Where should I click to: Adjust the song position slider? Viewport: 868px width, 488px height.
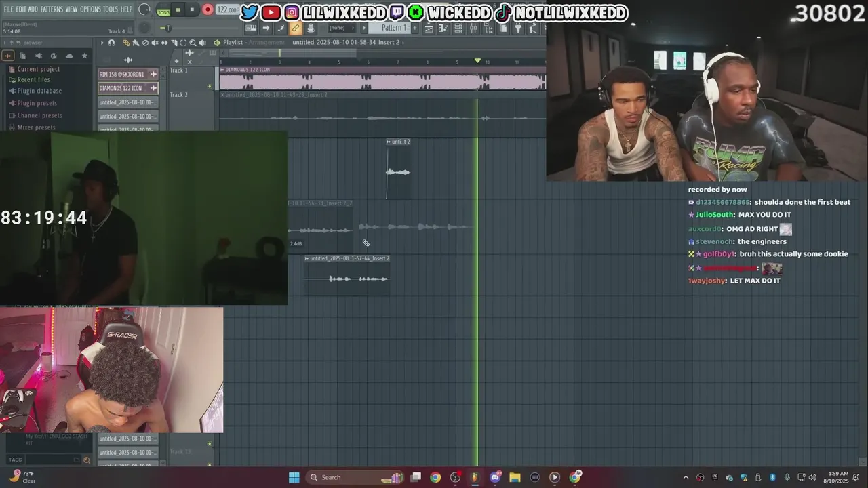(x=198, y=28)
